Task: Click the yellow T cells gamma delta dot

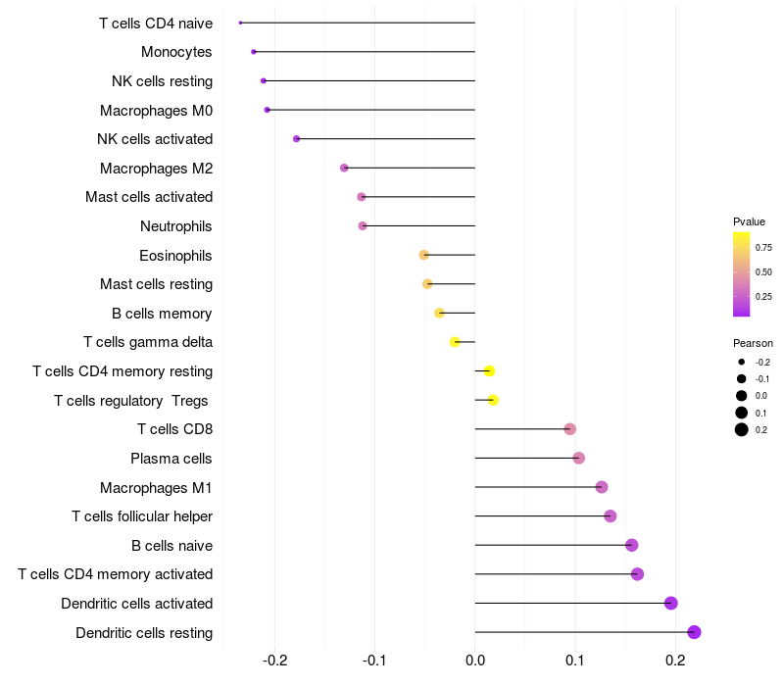Action: click(x=455, y=342)
